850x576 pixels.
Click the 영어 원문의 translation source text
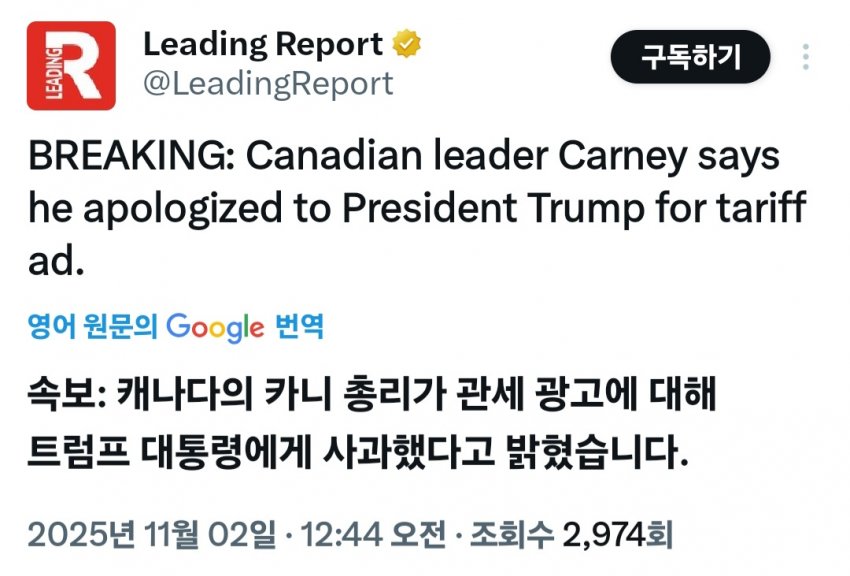point(93,326)
